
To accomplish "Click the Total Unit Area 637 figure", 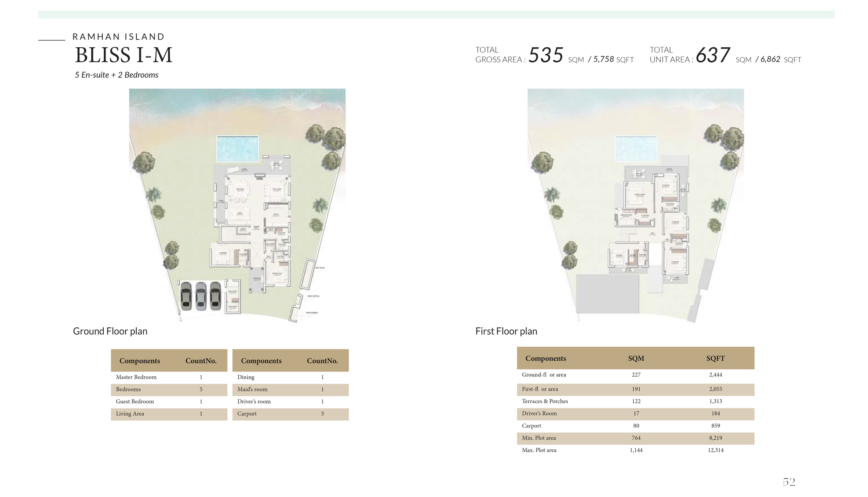I will pyautogui.click(x=712, y=56).
